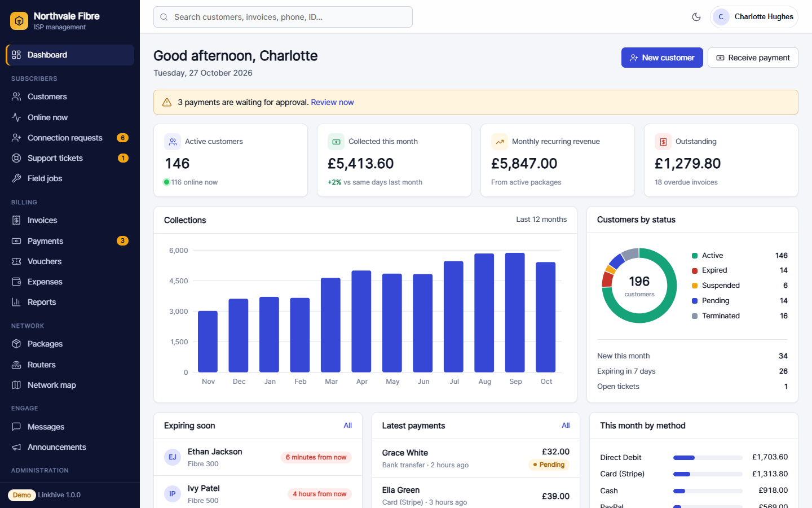Open All link in Latest payments
The image size is (812, 508).
pyautogui.click(x=566, y=426)
